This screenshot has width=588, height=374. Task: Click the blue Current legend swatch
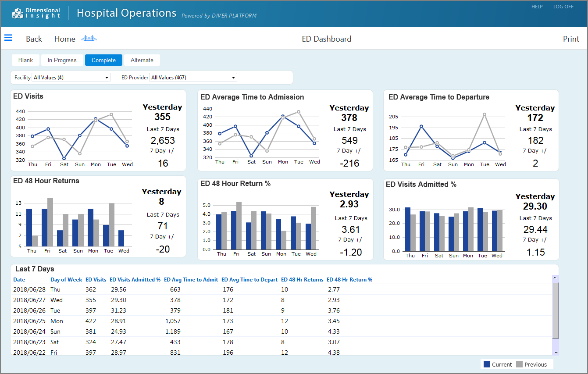[x=487, y=364]
